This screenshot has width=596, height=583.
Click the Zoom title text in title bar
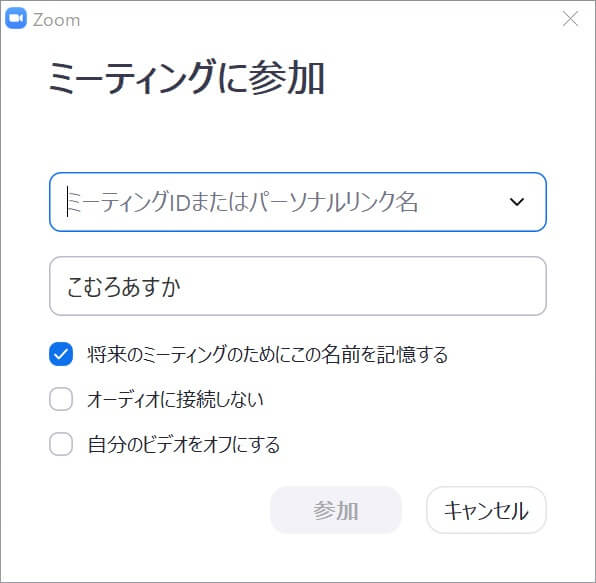pos(56,20)
